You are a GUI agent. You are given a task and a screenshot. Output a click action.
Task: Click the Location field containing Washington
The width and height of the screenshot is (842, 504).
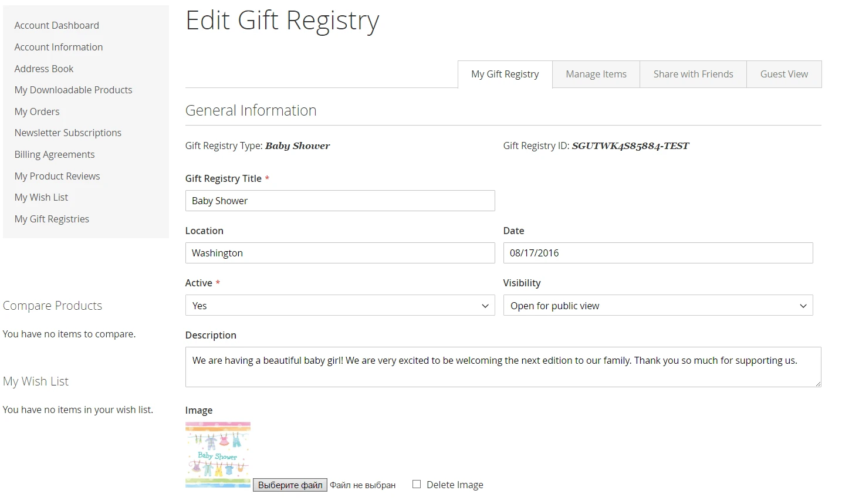click(340, 253)
